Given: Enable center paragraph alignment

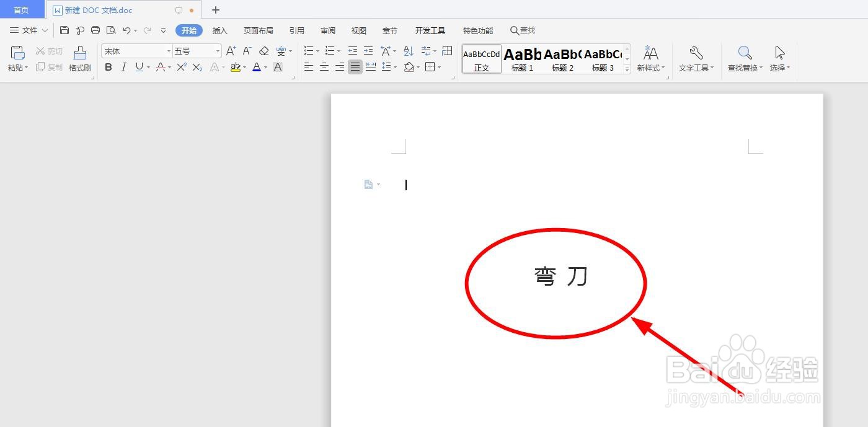Looking at the screenshot, I should pos(324,67).
